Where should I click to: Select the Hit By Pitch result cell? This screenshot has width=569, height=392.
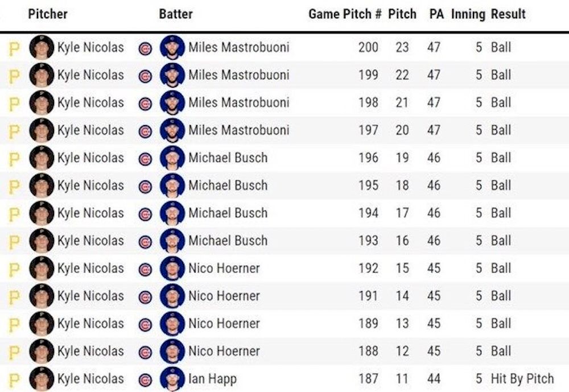coord(522,379)
